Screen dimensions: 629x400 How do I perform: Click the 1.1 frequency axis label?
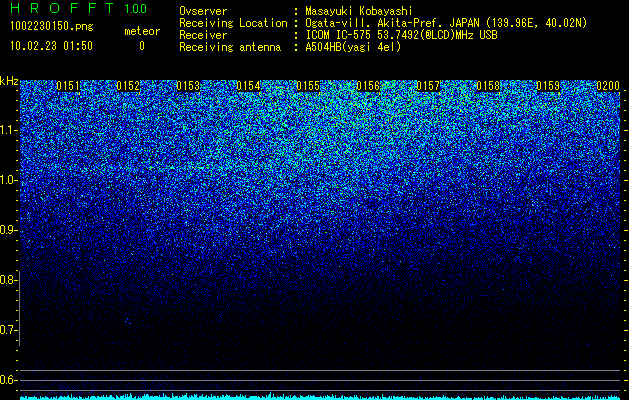click(x=9, y=130)
